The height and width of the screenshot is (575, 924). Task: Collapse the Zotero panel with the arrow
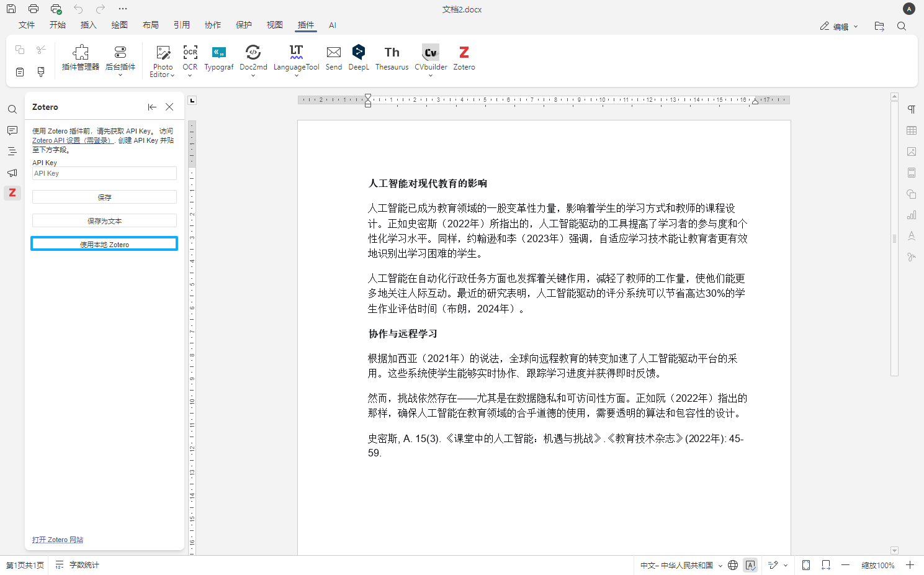(152, 107)
